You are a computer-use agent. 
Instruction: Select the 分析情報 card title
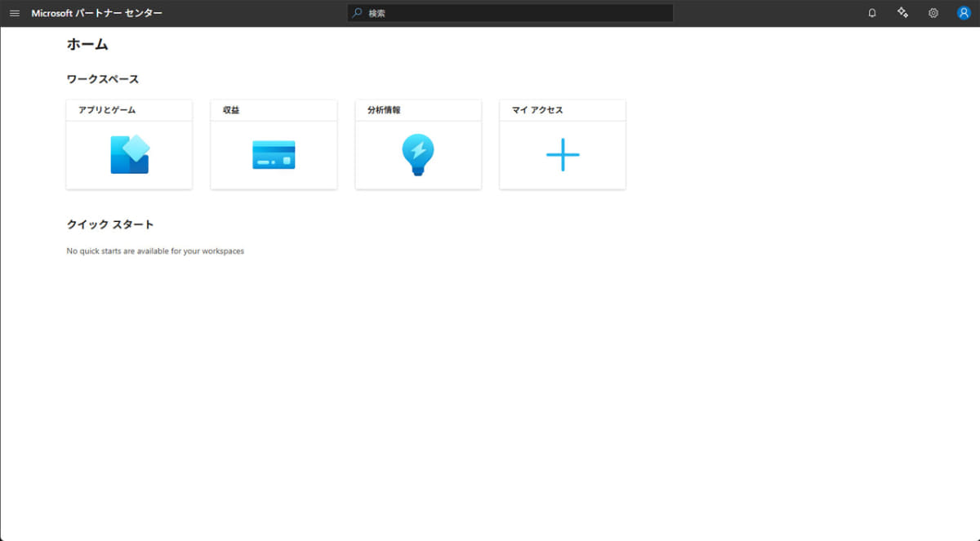pos(384,110)
